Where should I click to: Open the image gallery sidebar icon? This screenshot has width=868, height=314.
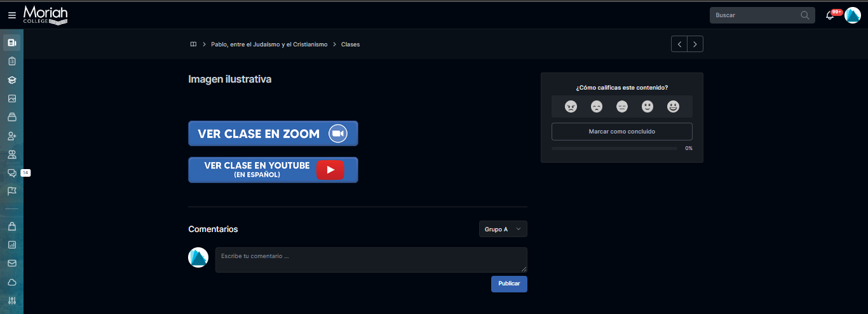pyautogui.click(x=11, y=99)
